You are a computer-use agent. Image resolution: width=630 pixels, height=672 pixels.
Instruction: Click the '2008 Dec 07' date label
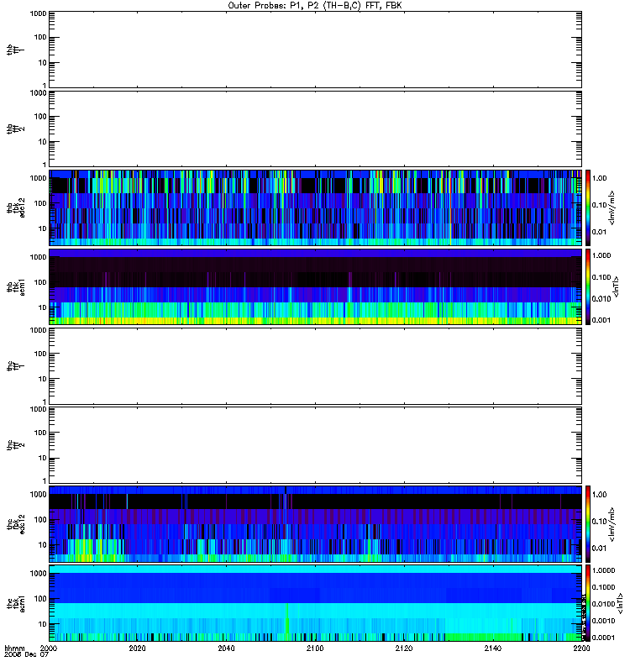tap(26, 655)
